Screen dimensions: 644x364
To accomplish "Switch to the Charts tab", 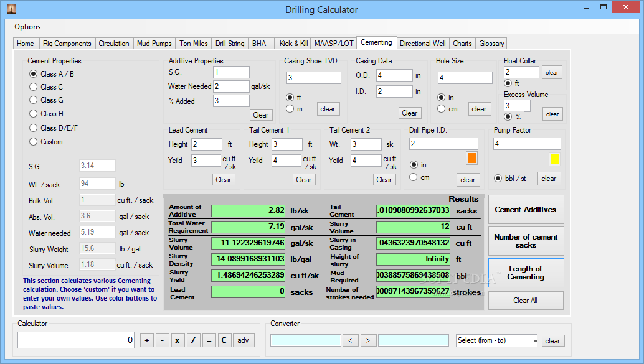I will click(x=462, y=44).
